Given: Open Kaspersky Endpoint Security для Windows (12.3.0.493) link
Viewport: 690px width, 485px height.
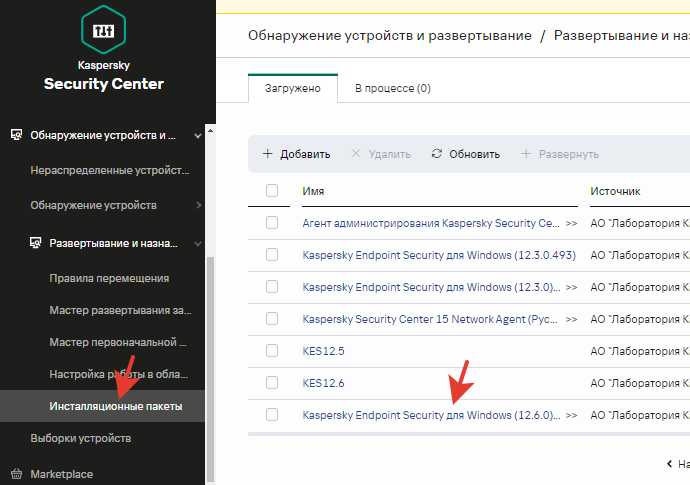Looking at the screenshot, I should coord(439,255).
